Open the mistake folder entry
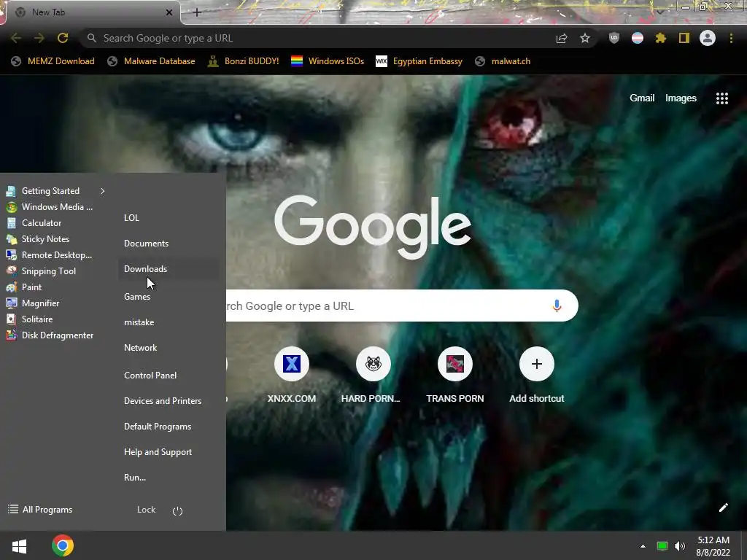The width and height of the screenshot is (747, 560). pyautogui.click(x=139, y=322)
